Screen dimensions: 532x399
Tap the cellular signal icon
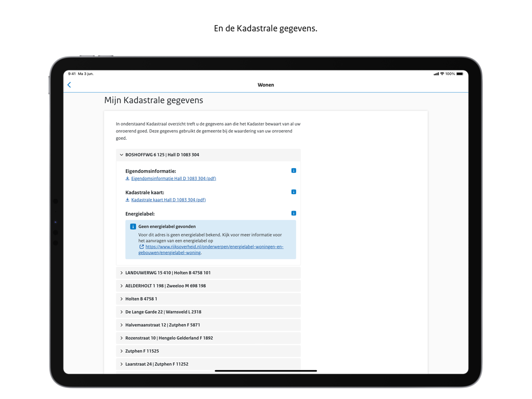tap(436, 74)
